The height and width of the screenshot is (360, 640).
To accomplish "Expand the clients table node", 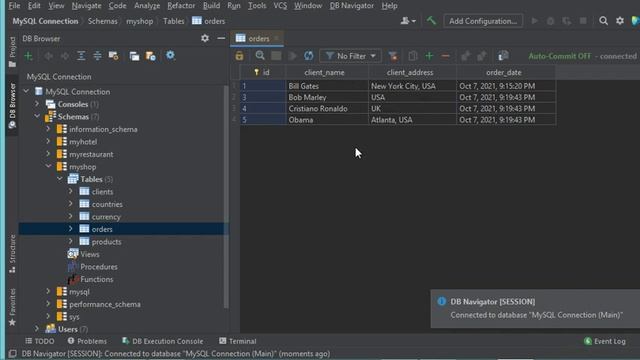I will 71,191.
